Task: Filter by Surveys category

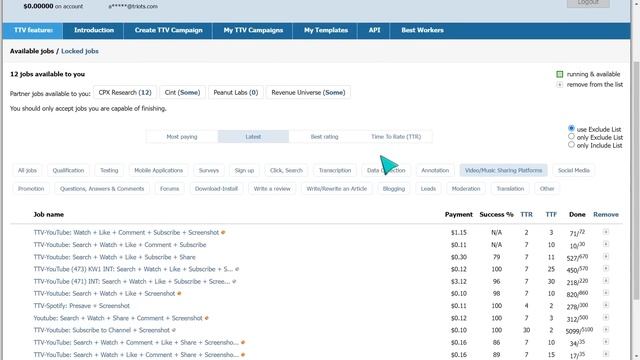Action: click(x=209, y=170)
